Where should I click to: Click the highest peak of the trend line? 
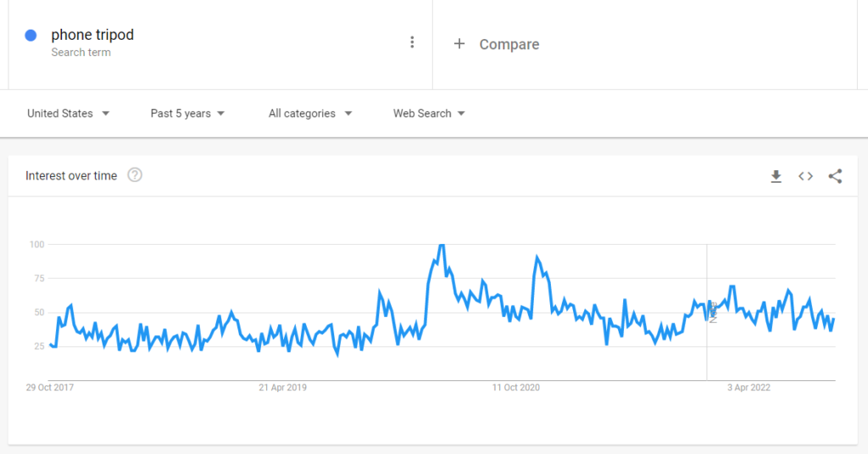441,245
